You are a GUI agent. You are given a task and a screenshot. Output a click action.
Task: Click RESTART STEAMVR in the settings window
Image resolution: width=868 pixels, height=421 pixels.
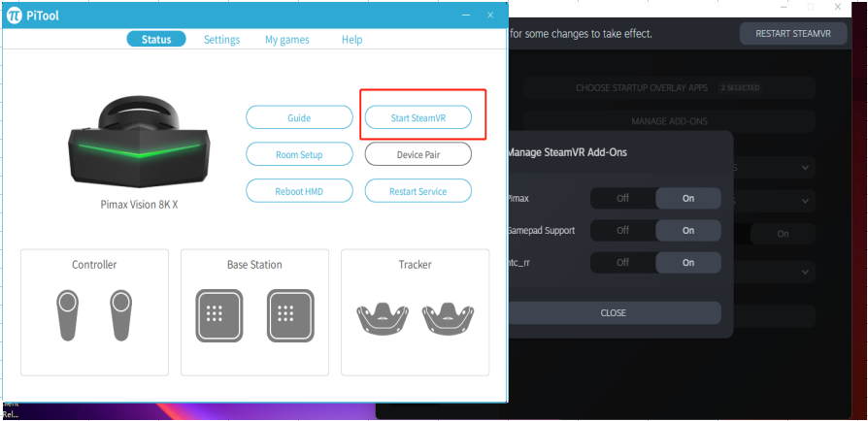point(793,34)
